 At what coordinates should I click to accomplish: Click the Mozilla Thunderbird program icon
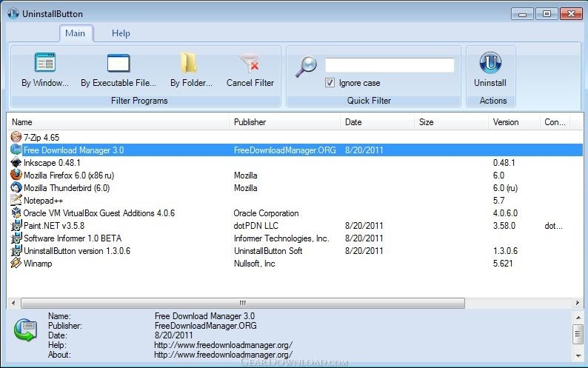16,187
